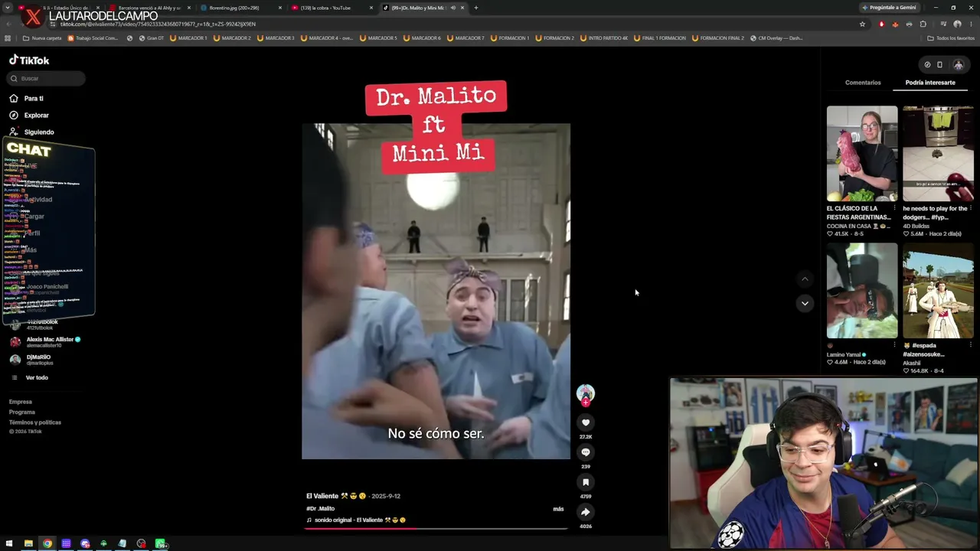
Task: Open the Windows Start menu
Action: point(9,544)
